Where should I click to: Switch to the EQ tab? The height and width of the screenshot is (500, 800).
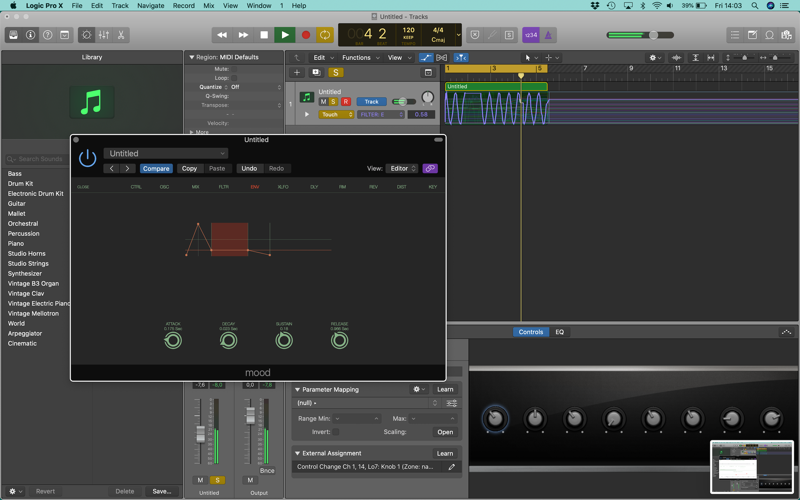(x=560, y=332)
